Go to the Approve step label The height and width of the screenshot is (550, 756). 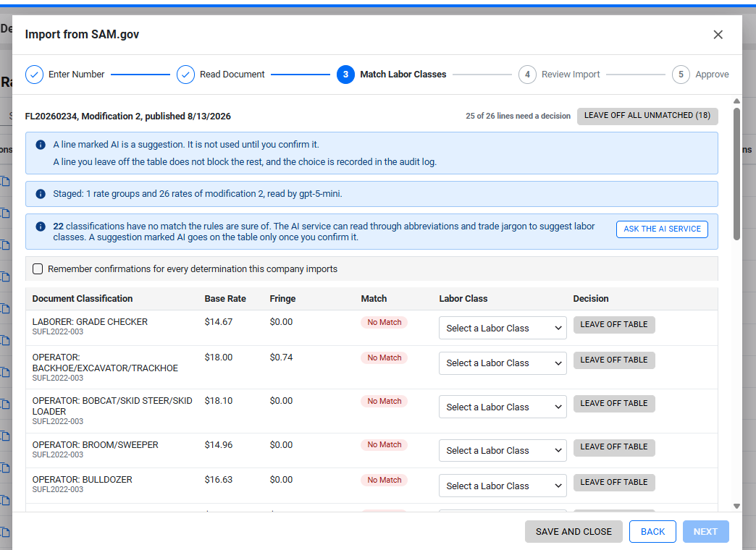click(x=712, y=75)
